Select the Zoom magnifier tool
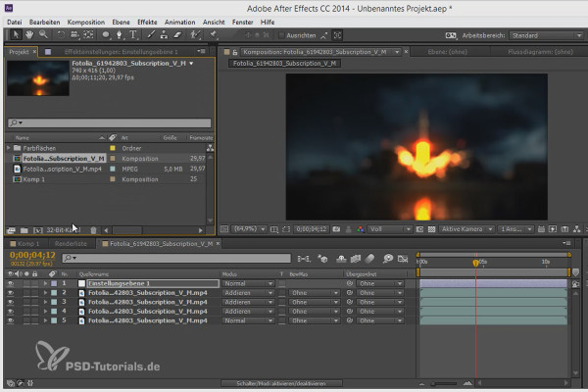 tap(43, 35)
